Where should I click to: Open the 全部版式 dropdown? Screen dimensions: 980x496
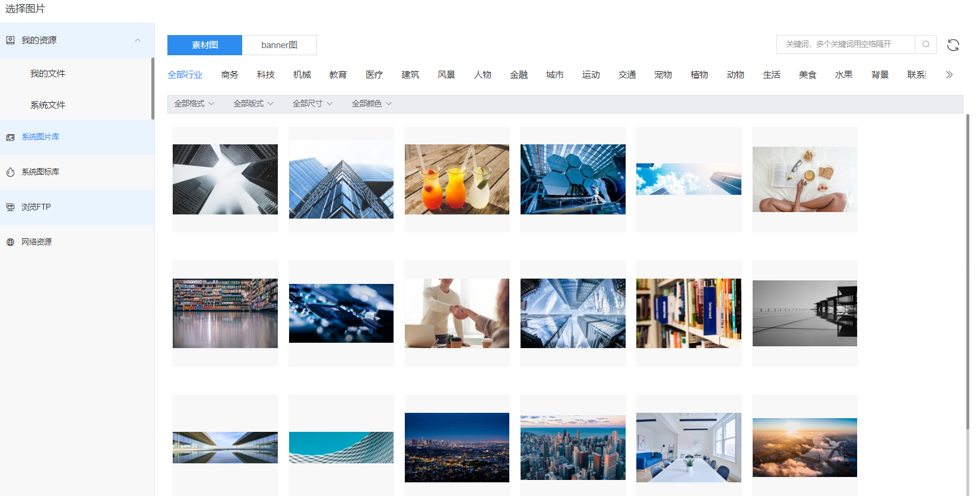[253, 104]
